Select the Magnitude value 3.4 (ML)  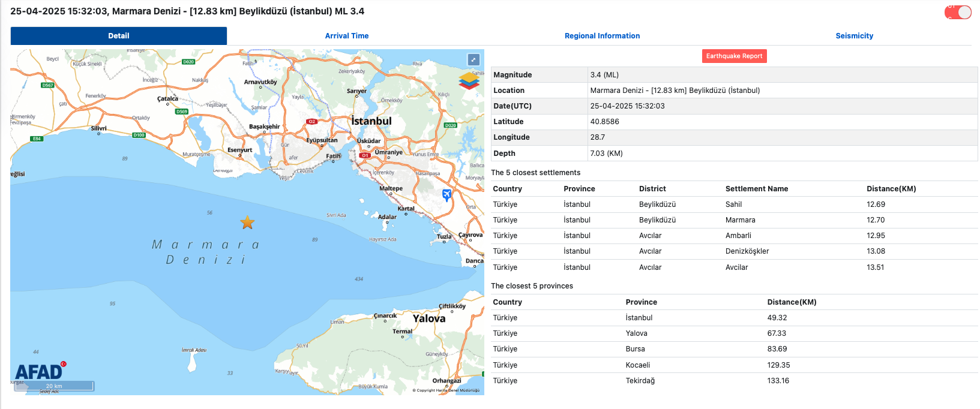pyautogui.click(x=604, y=75)
